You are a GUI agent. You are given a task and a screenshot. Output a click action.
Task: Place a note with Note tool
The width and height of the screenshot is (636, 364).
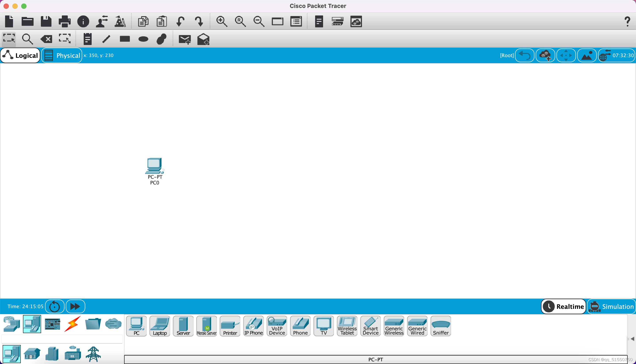88,39
